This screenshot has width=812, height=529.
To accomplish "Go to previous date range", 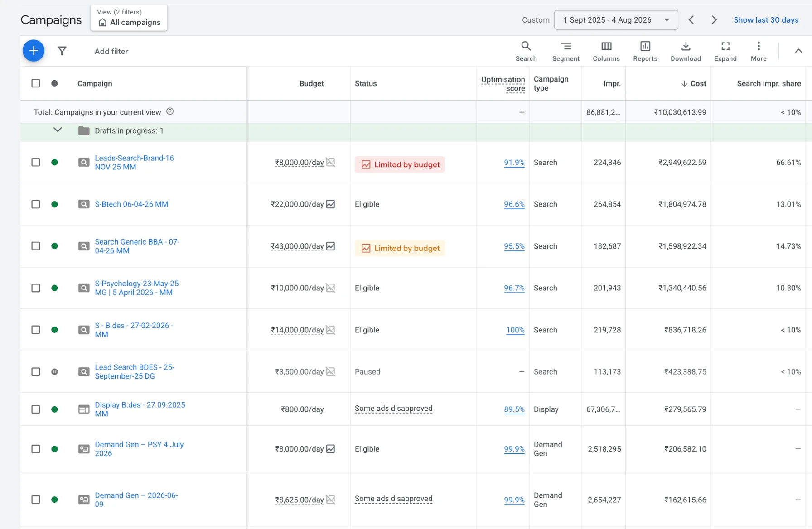I will tap(691, 20).
